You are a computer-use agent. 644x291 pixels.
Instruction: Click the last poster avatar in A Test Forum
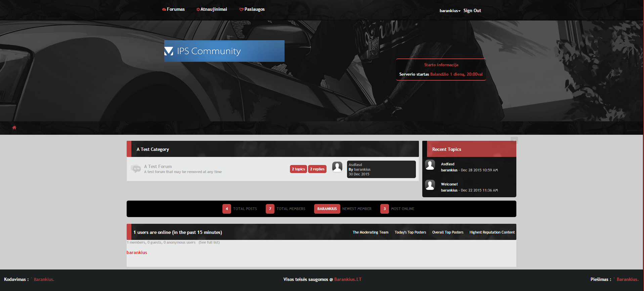click(x=337, y=167)
